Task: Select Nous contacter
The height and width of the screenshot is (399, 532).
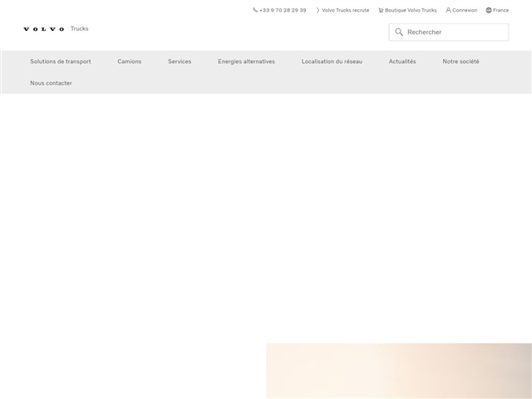Action: click(x=51, y=83)
